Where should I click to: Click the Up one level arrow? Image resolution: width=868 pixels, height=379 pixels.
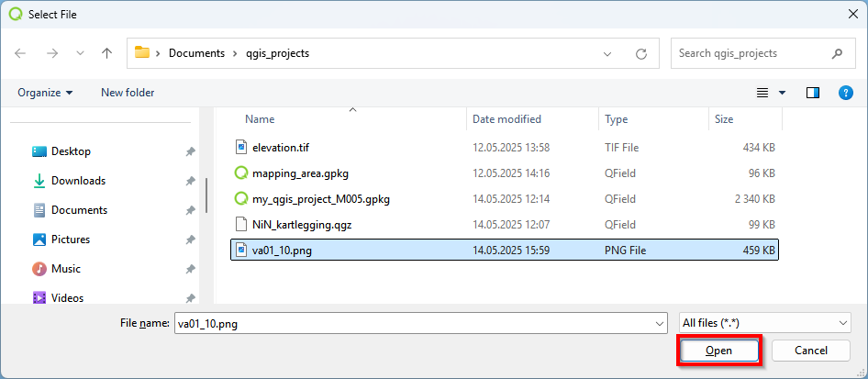point(106,53)
